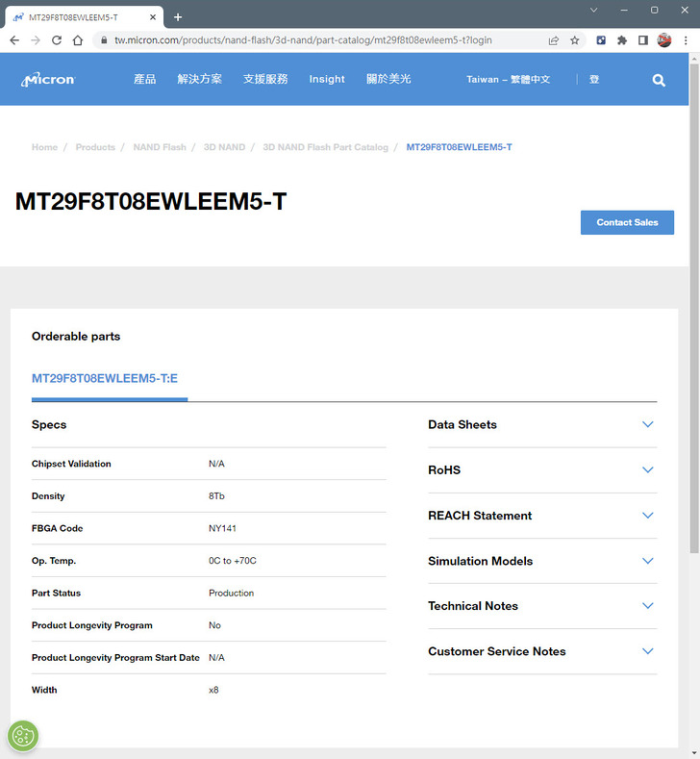
Task: Toggle the browser side panel icon
Action: point(643,40)
